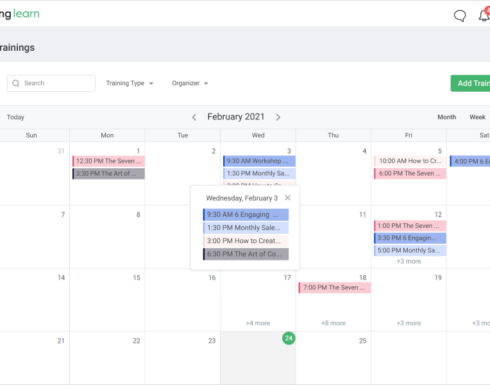Select today's date 24
The width and height of the screenshot is (490, 385).
[x=289, y=338]
